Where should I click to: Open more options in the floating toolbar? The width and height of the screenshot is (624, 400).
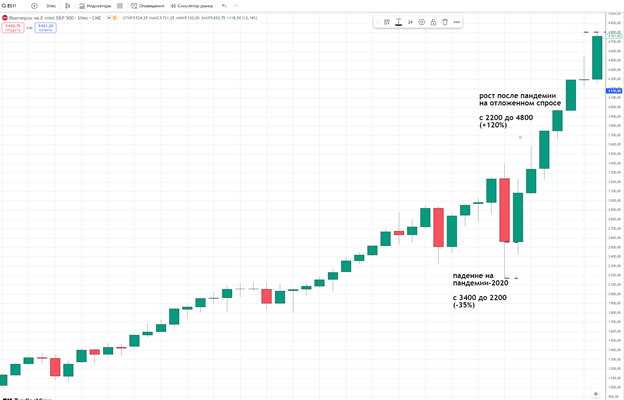coord(457,22)
